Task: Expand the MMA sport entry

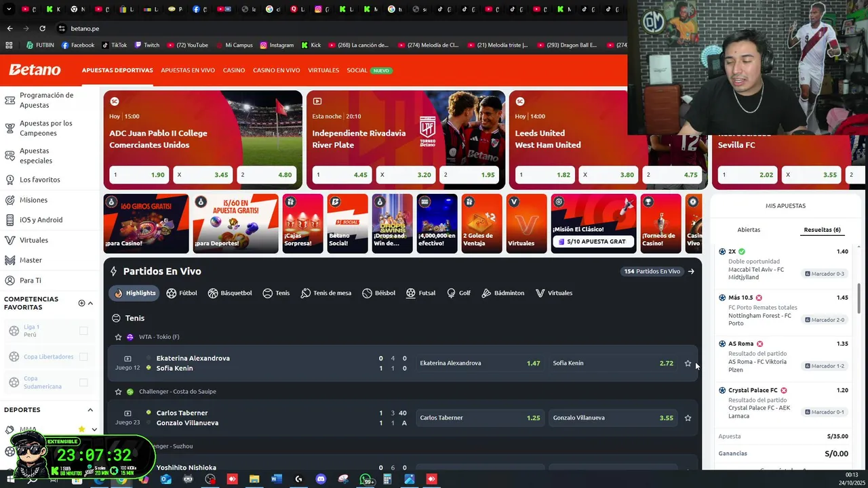Action: [x=94, y=430]
